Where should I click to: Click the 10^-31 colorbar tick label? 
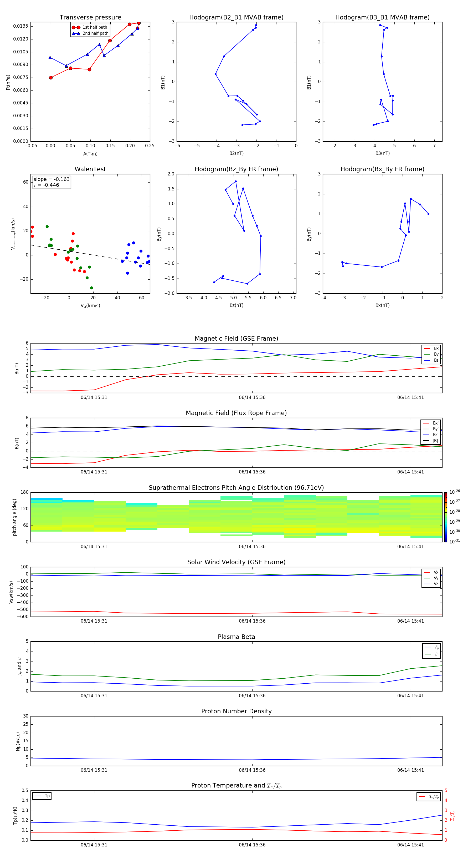[455, 542]
